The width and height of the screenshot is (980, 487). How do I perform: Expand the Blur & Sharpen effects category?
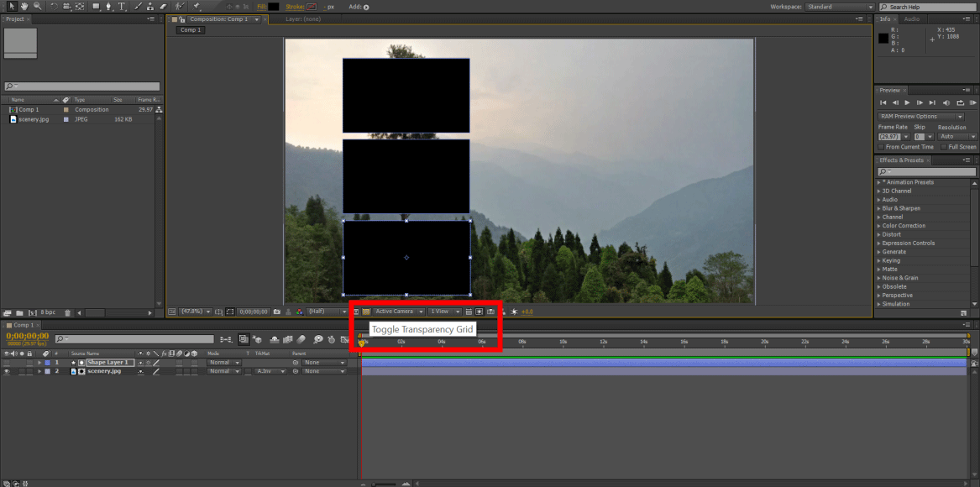878,208
